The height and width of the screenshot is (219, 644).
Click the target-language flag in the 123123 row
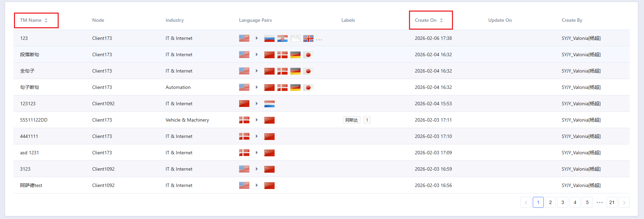click(x=269, y=104)
